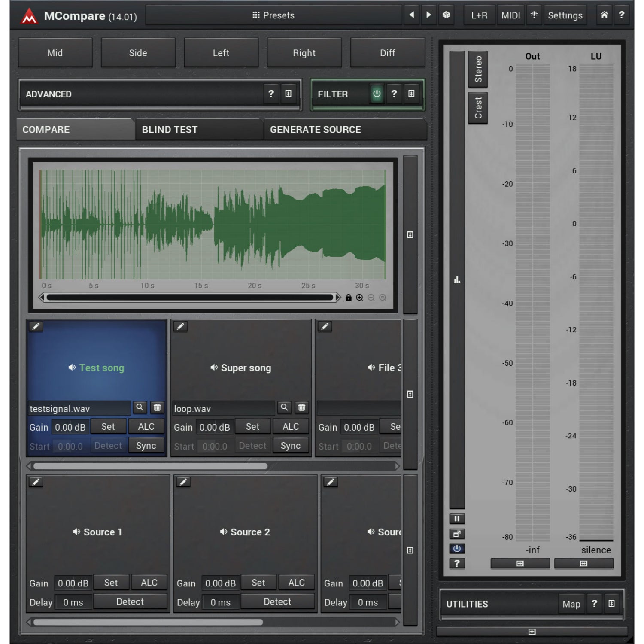Open the FILTER panel help

click(x=394, y=94)
